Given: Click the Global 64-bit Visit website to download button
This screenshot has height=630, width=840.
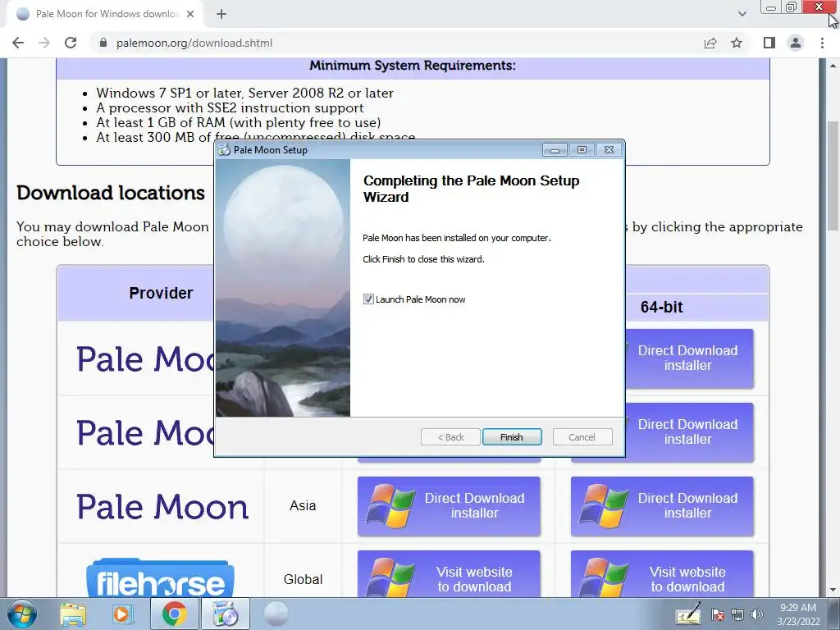Looking at the screenshot, I should pyautogui.click(x=662, y=575).
